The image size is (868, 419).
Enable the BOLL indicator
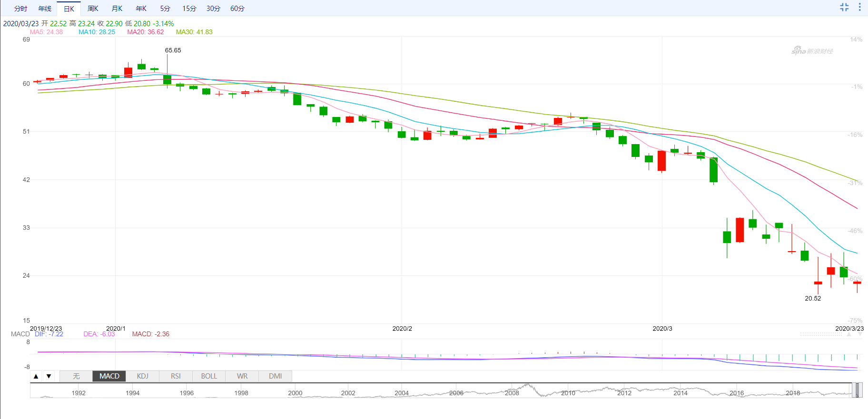[209, 376]
